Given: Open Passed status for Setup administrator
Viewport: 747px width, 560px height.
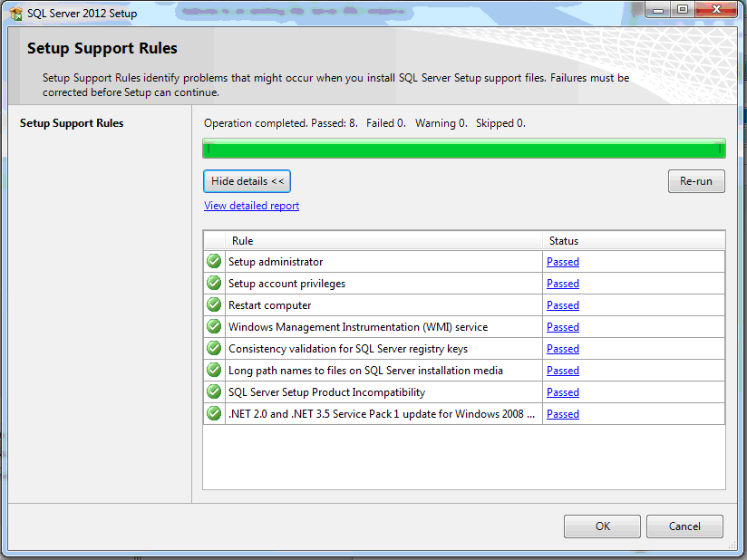Looking at the screenshot, I should click(x=562, y=262).
